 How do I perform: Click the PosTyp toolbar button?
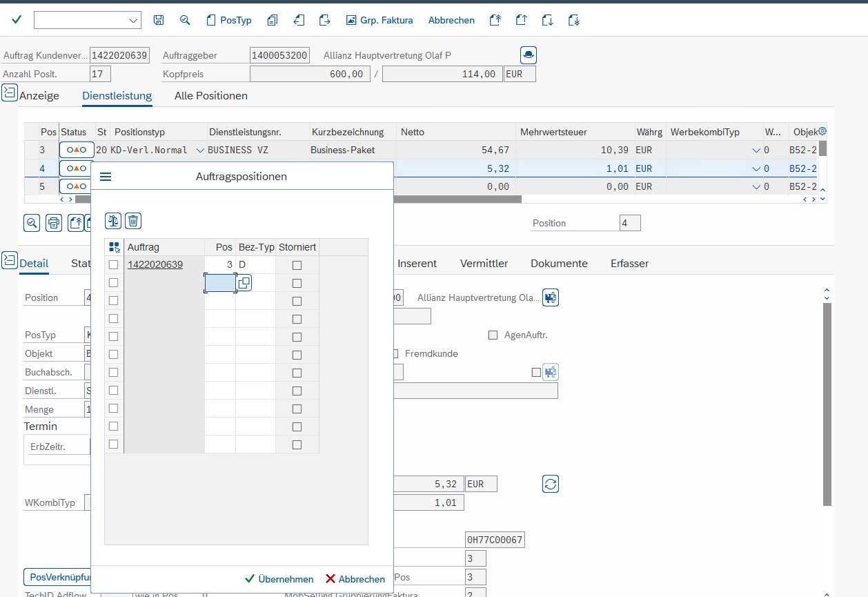coord(229,20)
